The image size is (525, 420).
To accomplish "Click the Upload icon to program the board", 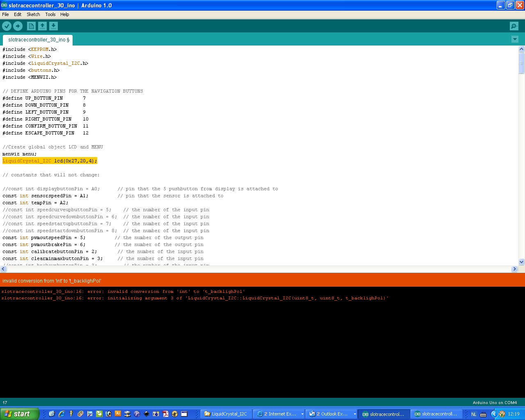I will pos(18,26).
